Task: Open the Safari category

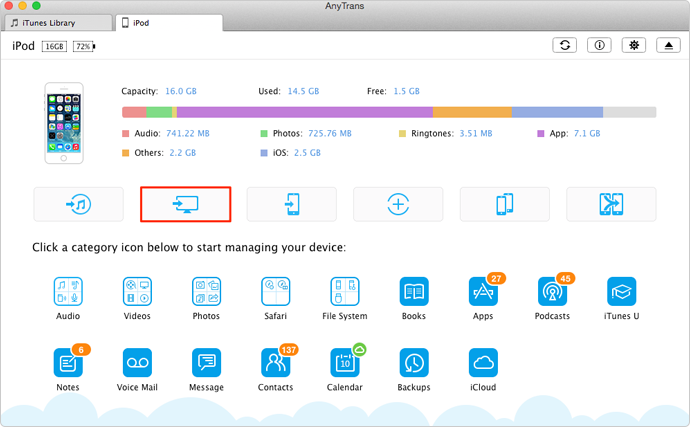Action: [275, 298]
